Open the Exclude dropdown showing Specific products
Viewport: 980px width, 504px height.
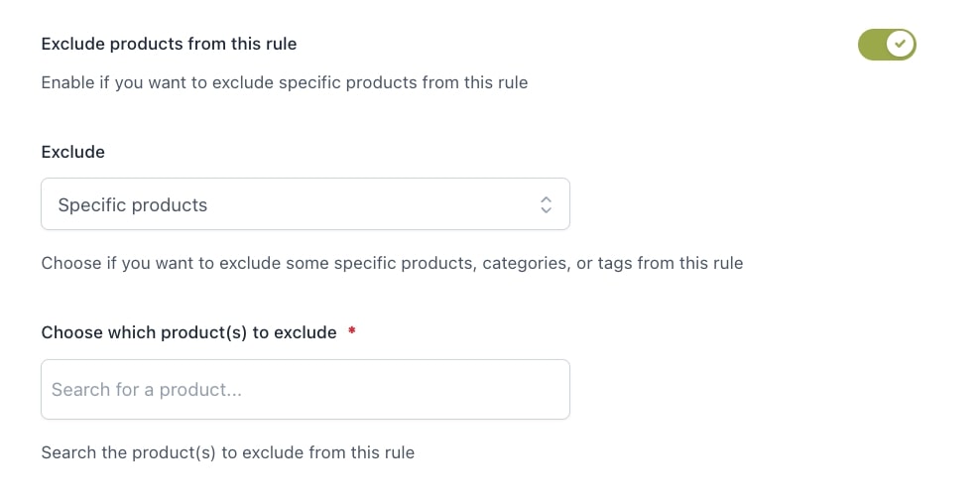306,203
